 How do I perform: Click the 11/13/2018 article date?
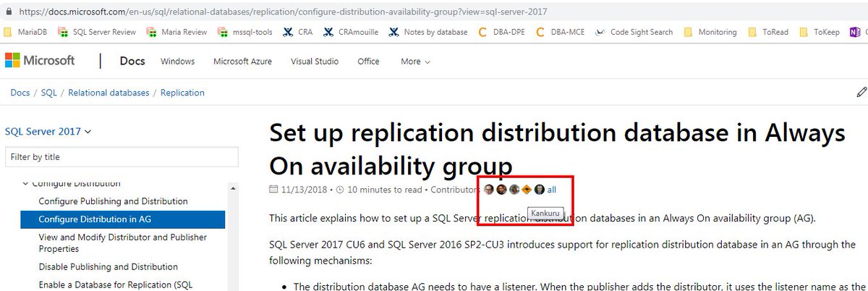pyautogui.click(x=305, y=190)
